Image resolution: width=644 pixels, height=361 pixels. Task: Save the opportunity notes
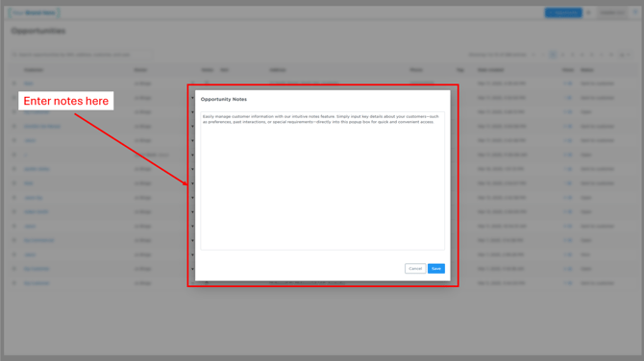pyautogui.click(x=435, y=268)
